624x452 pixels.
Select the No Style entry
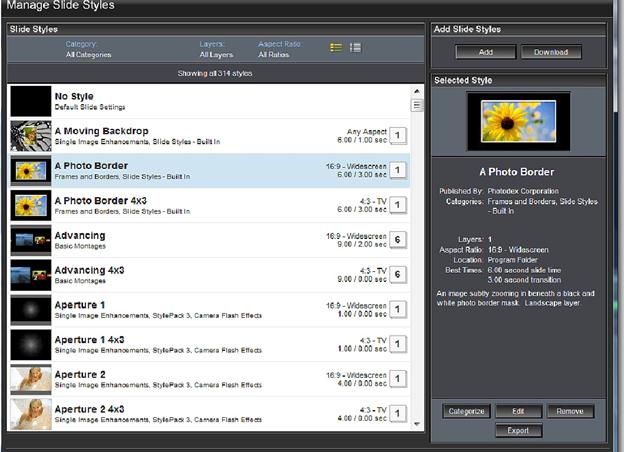200,101
